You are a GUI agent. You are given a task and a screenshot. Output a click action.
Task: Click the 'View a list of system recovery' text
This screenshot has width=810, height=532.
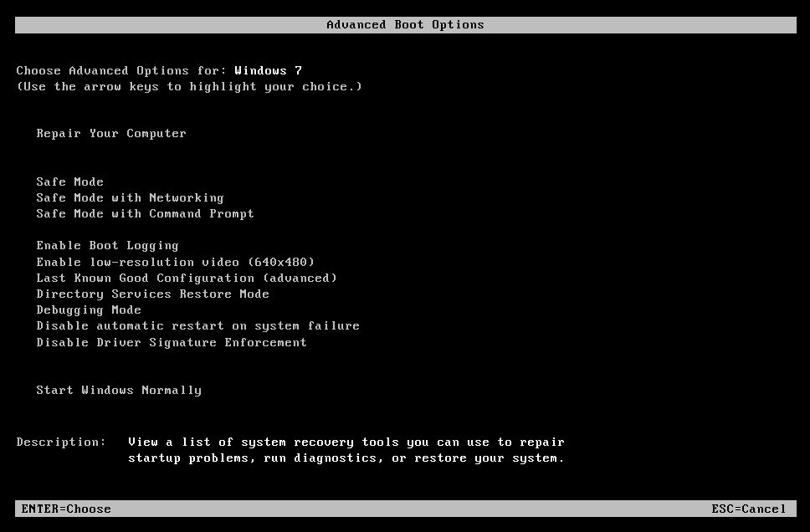tap(346, 442)
